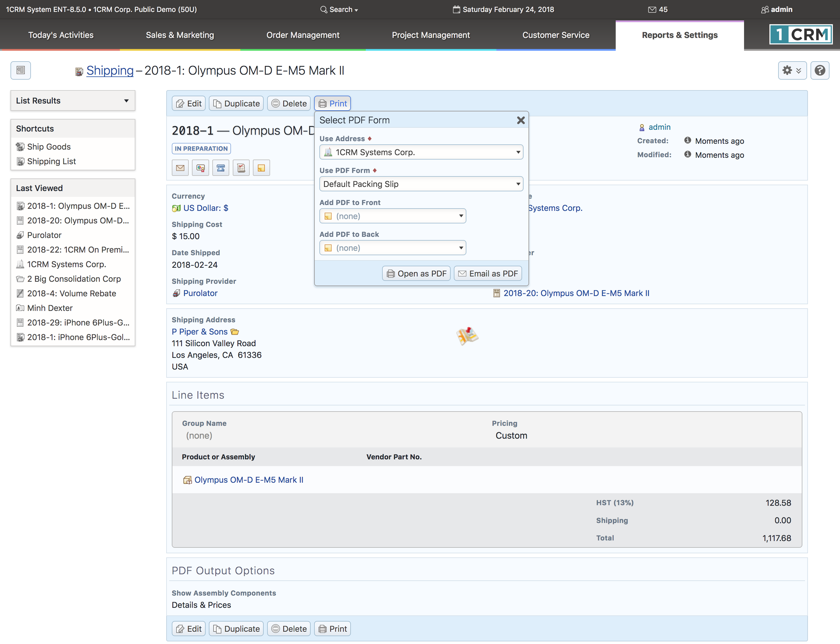Open the Add PDF to Back dropdown

393,248
